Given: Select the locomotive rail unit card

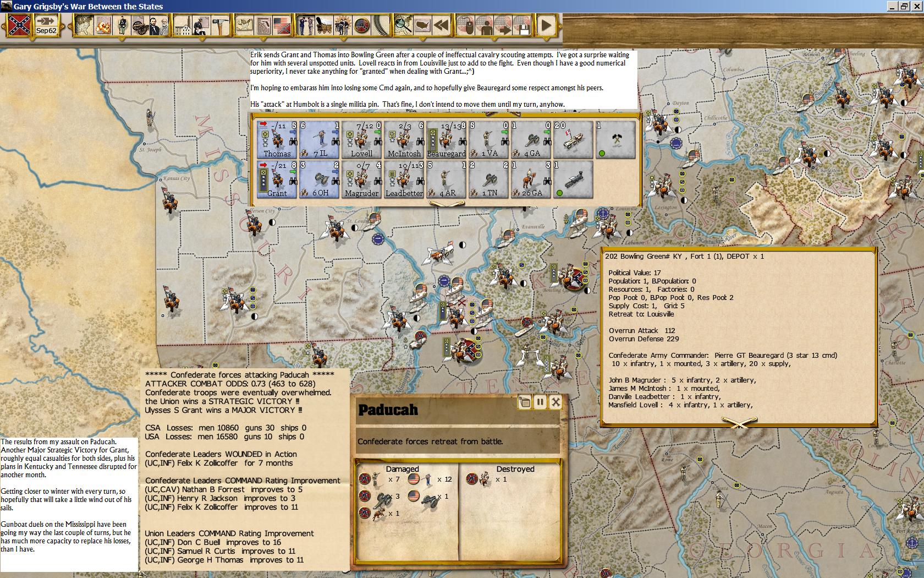Looking at the screenshot, I should click(x=574, y=179).
